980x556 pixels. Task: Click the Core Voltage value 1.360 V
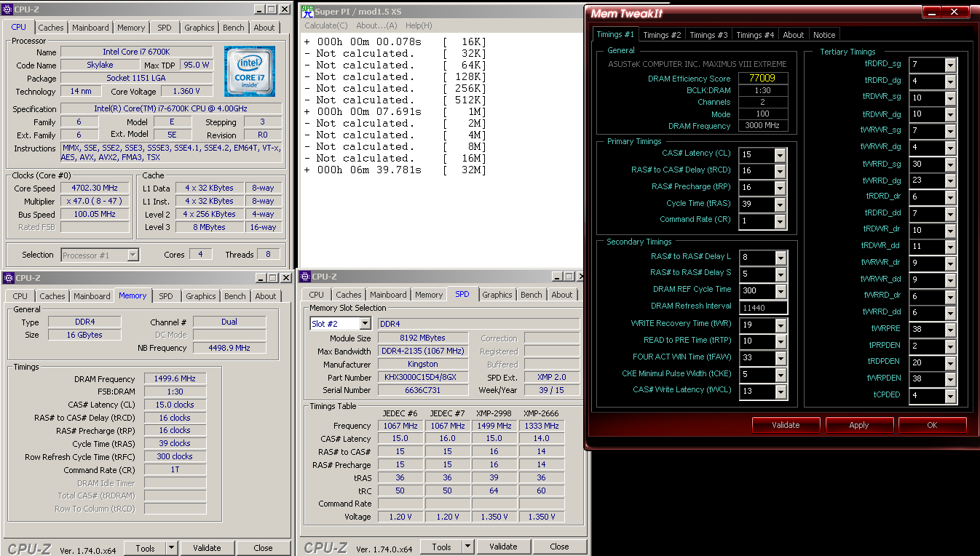(187, 92)
